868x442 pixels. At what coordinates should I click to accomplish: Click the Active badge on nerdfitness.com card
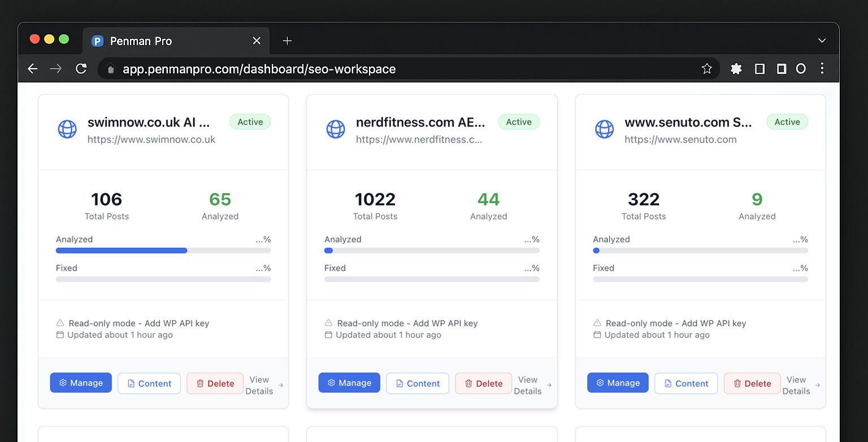tap(518, 122)
